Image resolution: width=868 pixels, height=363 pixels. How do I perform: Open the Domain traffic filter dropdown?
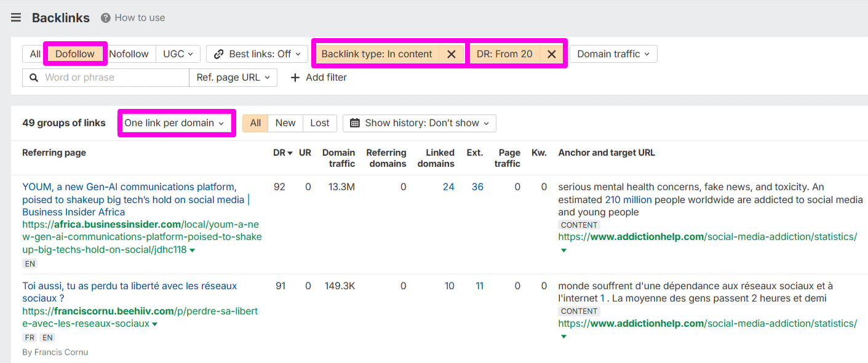pyautogui.click(x=613, y=54)
